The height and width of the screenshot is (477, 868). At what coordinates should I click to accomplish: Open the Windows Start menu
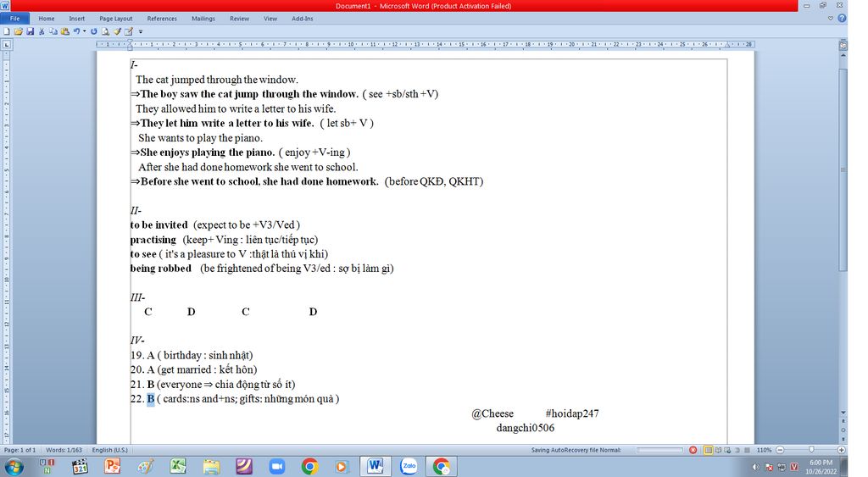[x=14, y=467]
